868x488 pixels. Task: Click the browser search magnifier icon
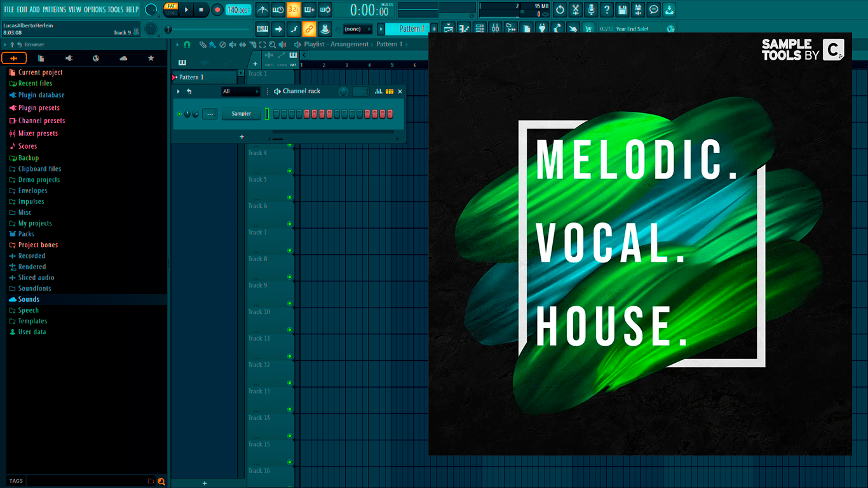coord(161,482)
